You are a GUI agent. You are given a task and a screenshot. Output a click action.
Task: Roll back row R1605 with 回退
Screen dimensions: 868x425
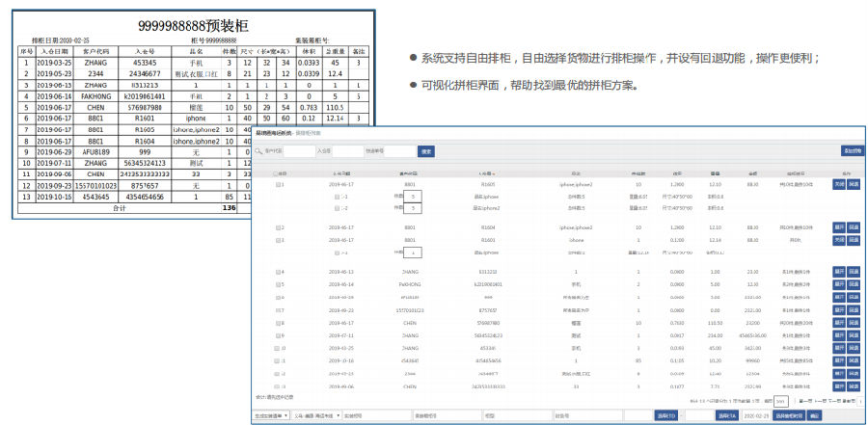tap(854, 184)
